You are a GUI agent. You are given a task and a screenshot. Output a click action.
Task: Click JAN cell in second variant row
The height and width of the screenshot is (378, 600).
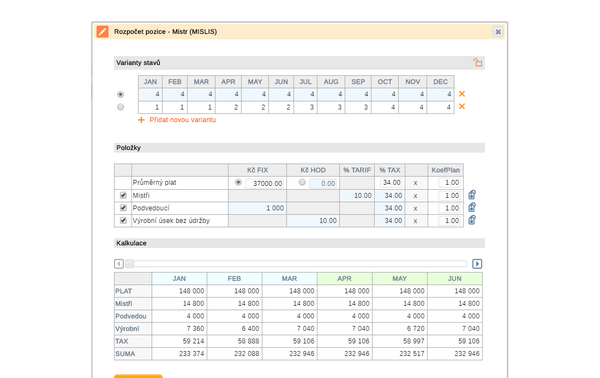pos(150,107)
